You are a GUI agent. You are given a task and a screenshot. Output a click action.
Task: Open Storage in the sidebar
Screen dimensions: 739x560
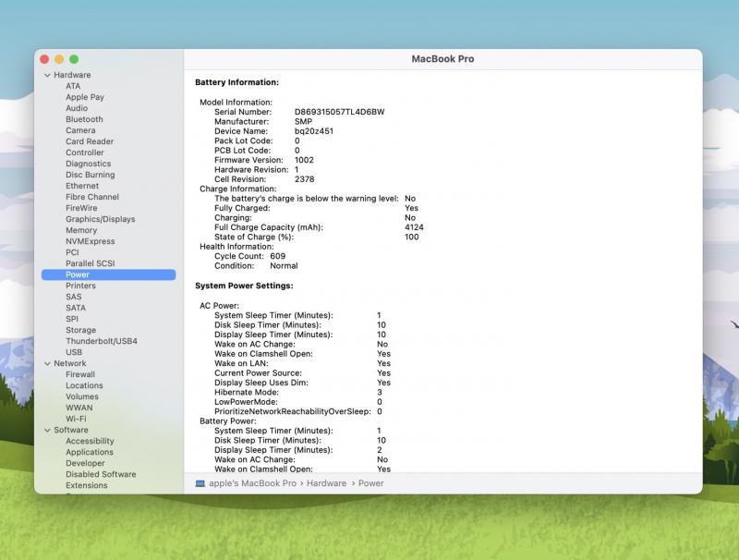point(80,330)
